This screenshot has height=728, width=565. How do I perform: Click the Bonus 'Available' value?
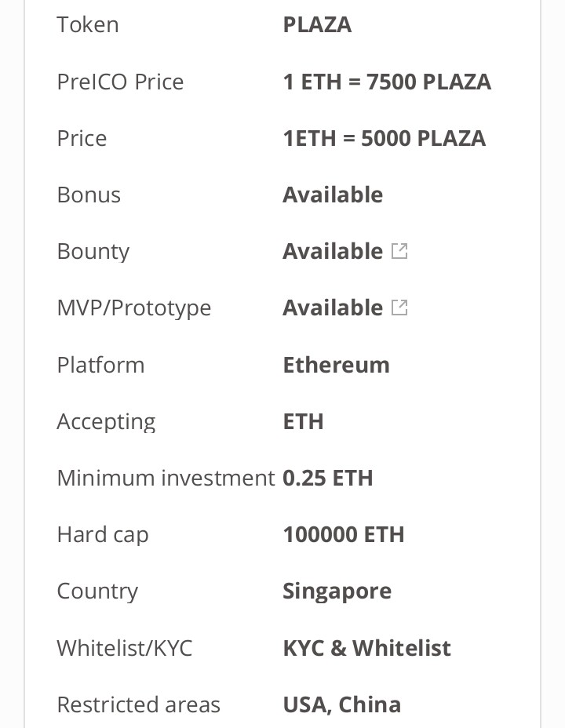click(333, 195)
